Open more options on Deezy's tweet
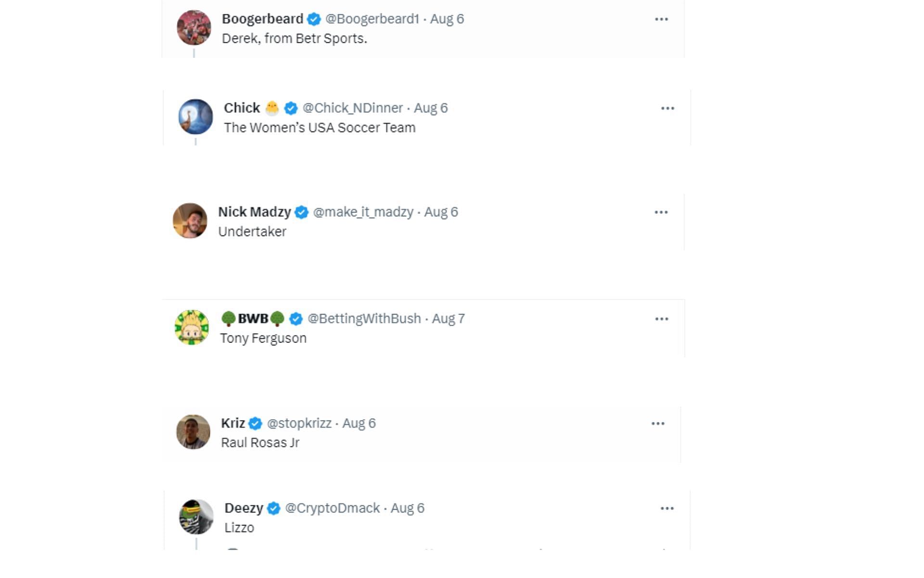Viewport: 924px width, 578px height. 667,509
